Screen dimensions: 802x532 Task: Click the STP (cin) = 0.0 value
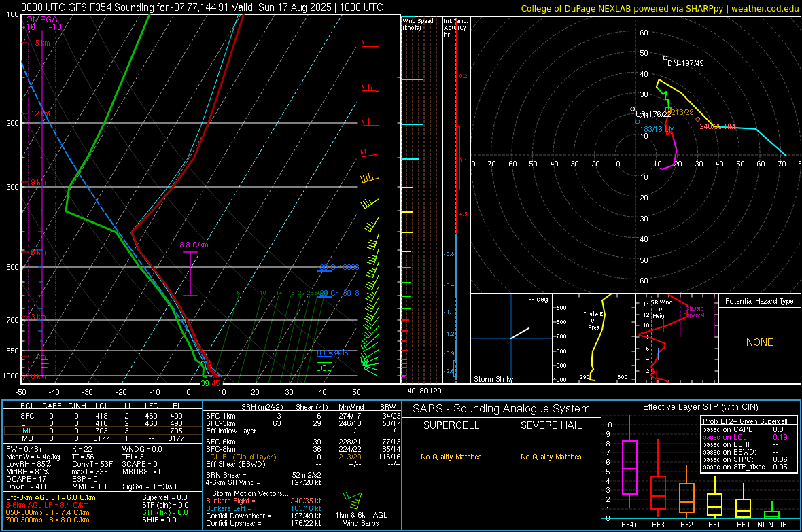pos(165,505)
